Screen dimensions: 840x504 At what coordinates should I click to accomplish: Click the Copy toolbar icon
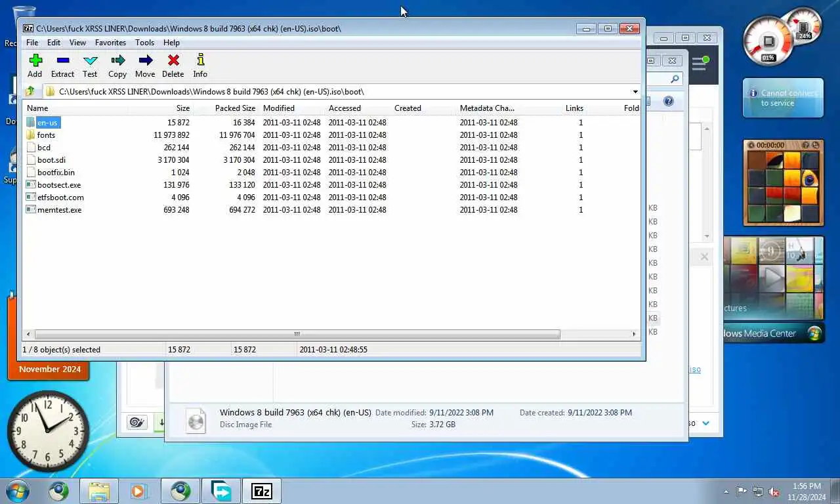pos(118,60)
